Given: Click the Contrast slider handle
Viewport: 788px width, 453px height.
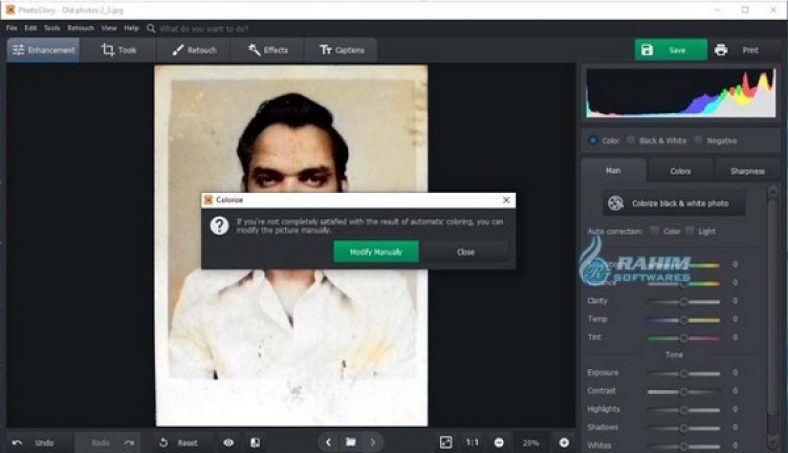Looking at the screenshot, I should point(683,392).
